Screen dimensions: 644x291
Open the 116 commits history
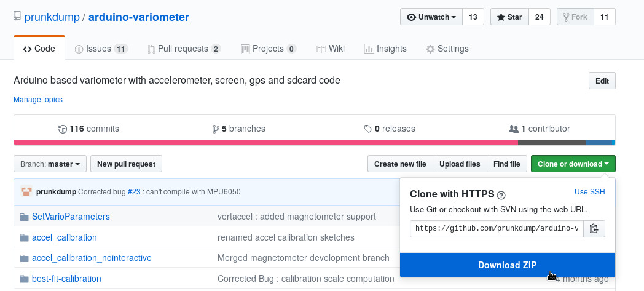pos(88,129)
